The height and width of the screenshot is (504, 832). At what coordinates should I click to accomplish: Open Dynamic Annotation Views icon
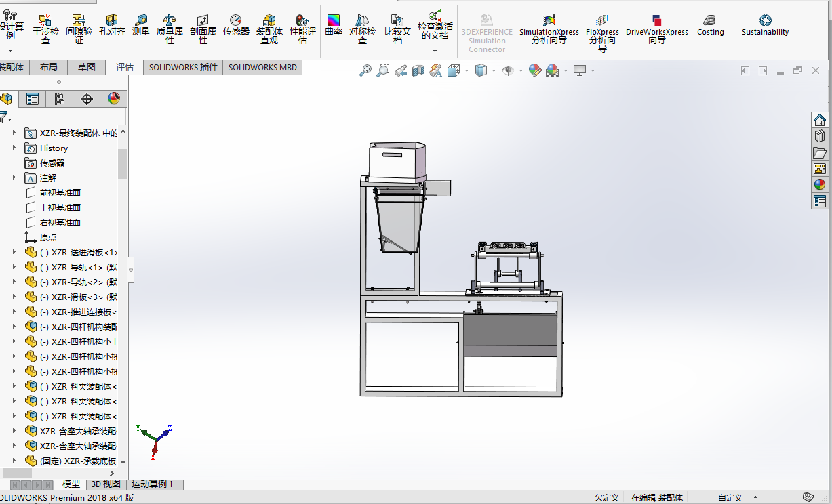[436, 70]
